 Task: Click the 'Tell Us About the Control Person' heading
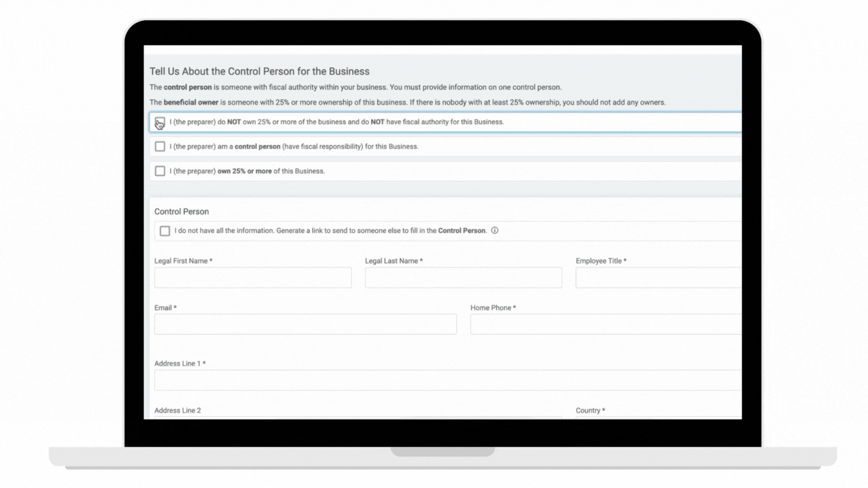[259, 72]
